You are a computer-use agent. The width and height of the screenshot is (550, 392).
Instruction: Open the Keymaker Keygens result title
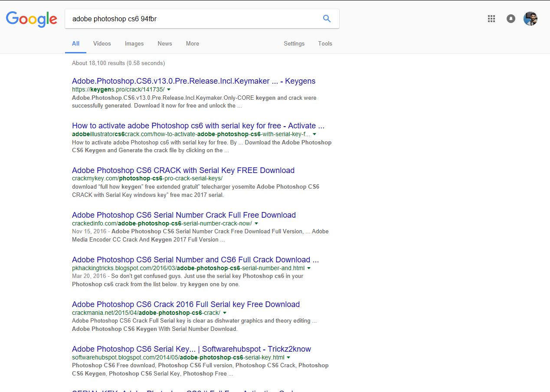[193, 81]
